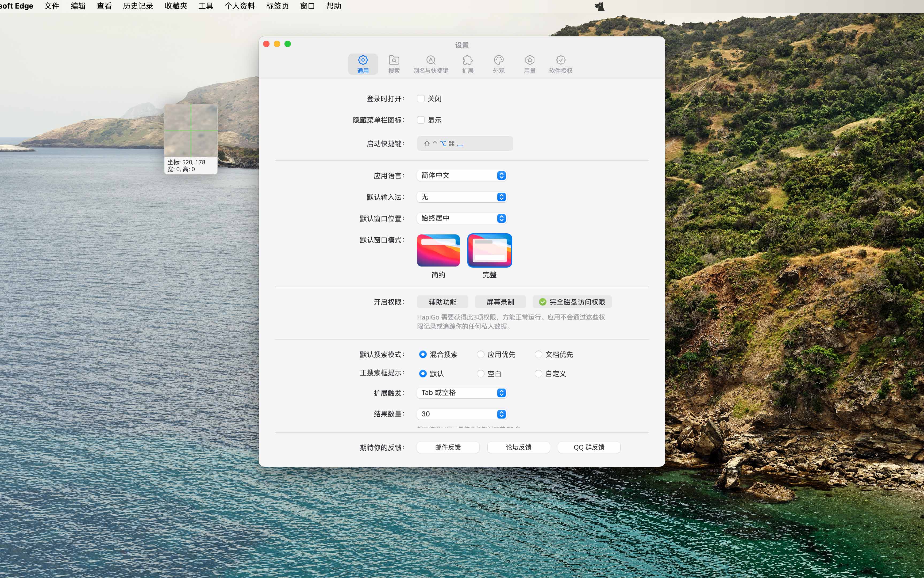The width and height of the screenshot is (924, 578).
Task: Click the HapiGo dog icon in menu bar
Action: (x=599, y=6)
